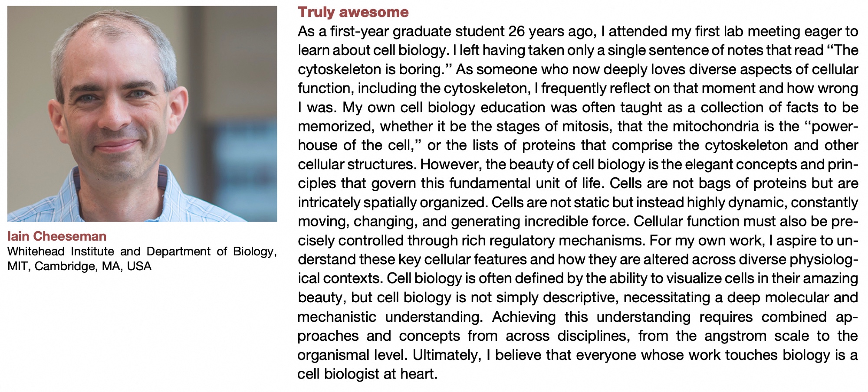Click the author name "Iain Cheeseman"

point(57,236)
